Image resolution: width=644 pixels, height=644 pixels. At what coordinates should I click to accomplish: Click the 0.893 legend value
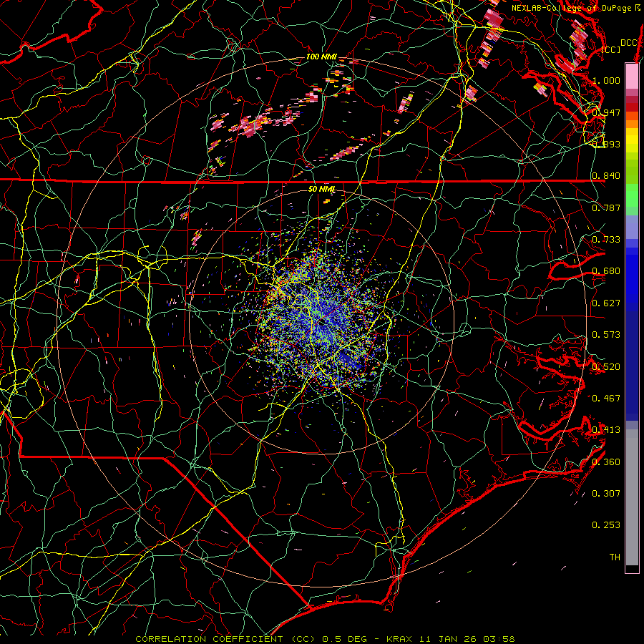point(606,144)
